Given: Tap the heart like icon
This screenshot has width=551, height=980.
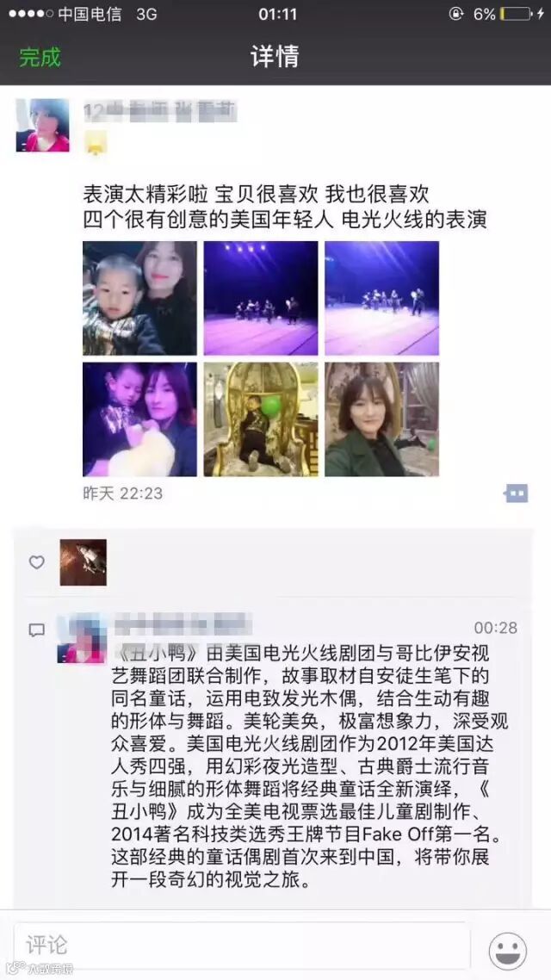Looking at the screenshot, I should click(37, 562).
